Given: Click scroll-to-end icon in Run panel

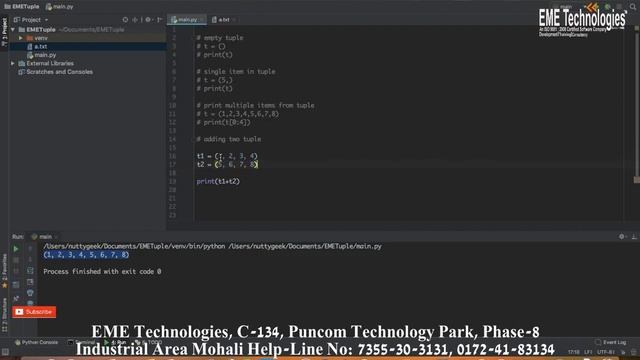Looking at the screenshot, I should click(x=30, y=282).
